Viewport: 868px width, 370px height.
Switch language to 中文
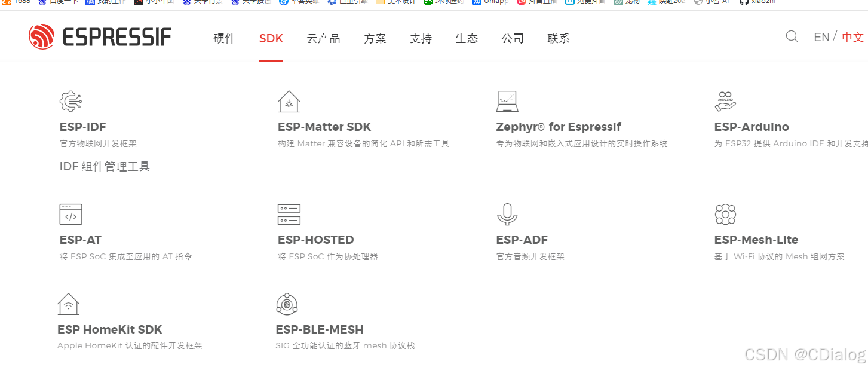pyautogui.click(x=853, y=38)
